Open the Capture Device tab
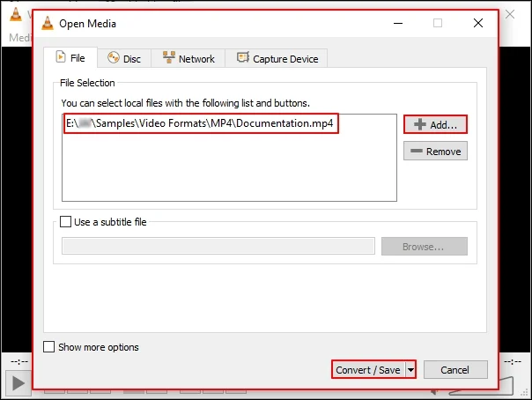Image resolution: width=532 pixels, height=400 pixels. click(277, 59)
